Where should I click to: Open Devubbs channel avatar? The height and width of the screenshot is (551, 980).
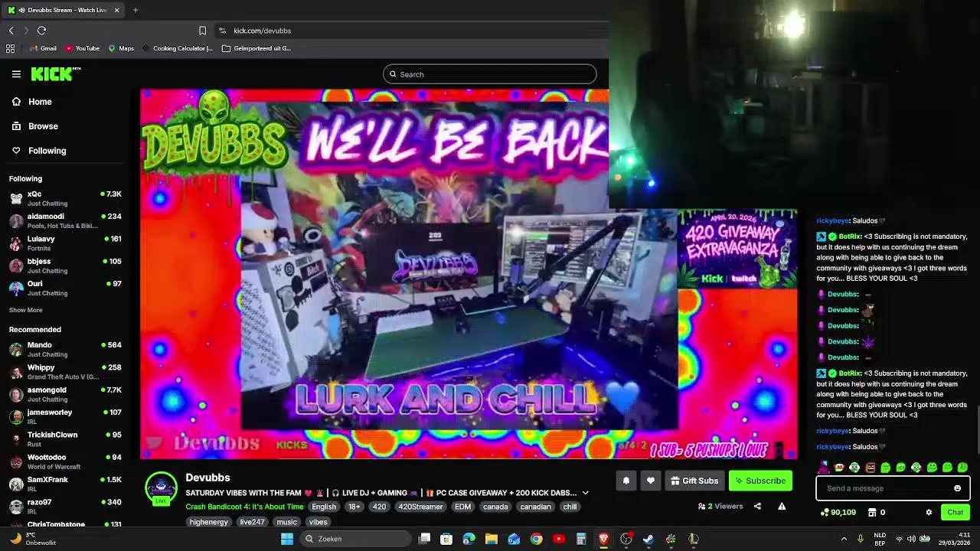click(x=161, y=489)
